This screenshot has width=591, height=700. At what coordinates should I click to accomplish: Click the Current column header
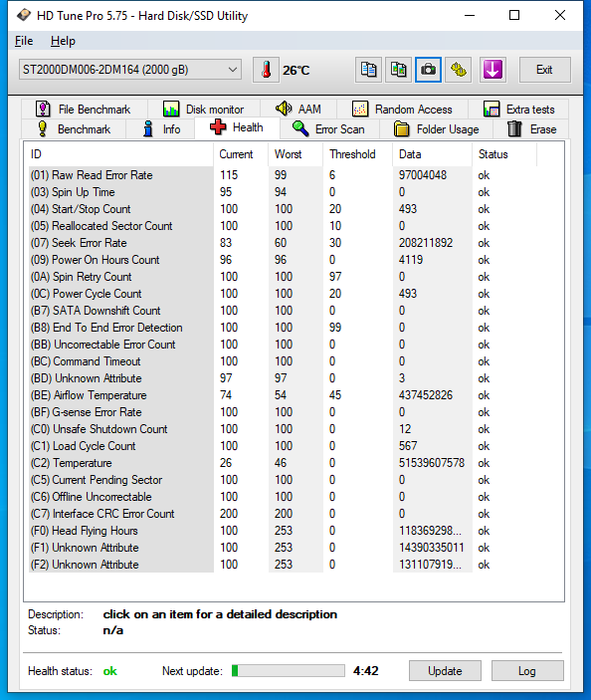[241, 154]
